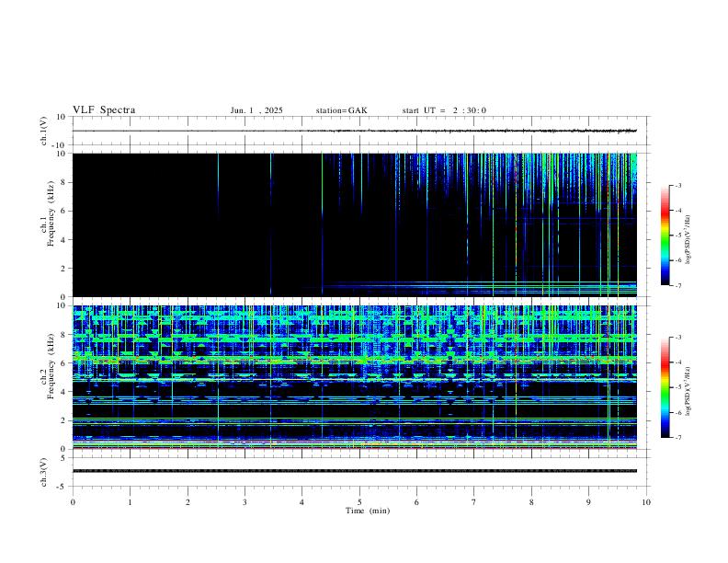
Task: Click inside the ch.2 spectrogram panel
Action: (x=355, y=377)
